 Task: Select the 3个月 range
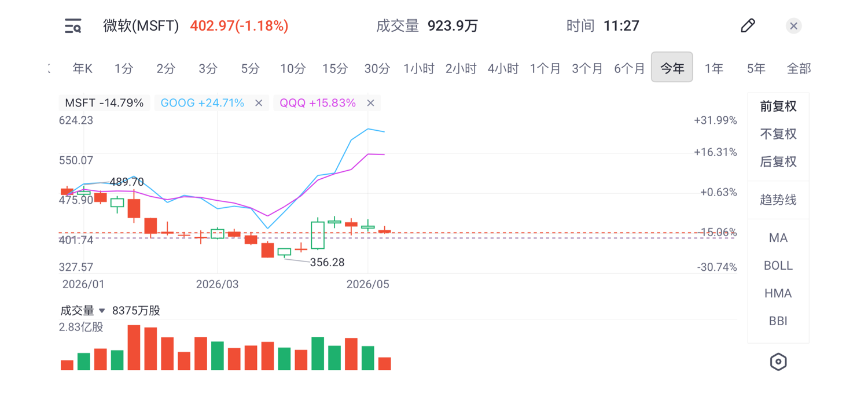(x=587, y=68)
